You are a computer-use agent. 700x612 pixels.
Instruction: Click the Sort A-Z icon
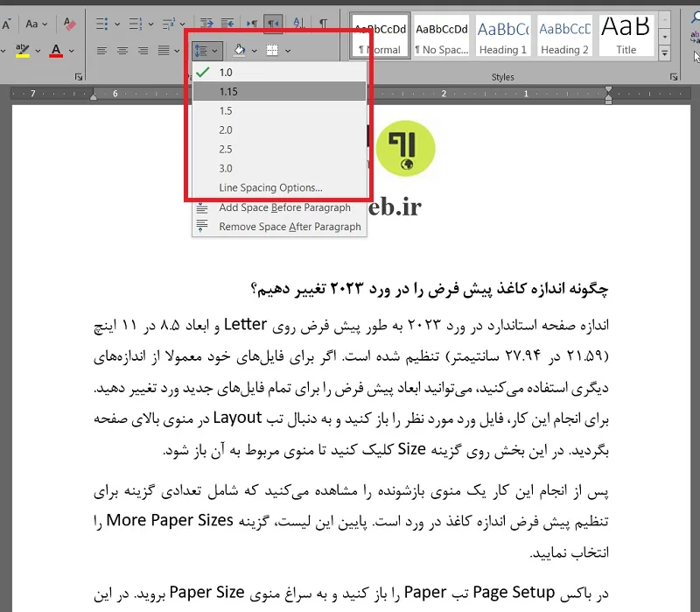tap(298, 24)
